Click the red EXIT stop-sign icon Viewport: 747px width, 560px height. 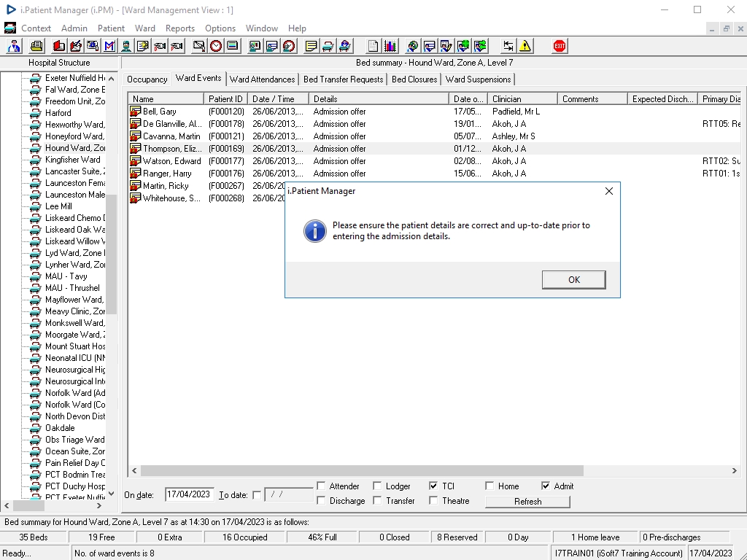coord(560,46)
